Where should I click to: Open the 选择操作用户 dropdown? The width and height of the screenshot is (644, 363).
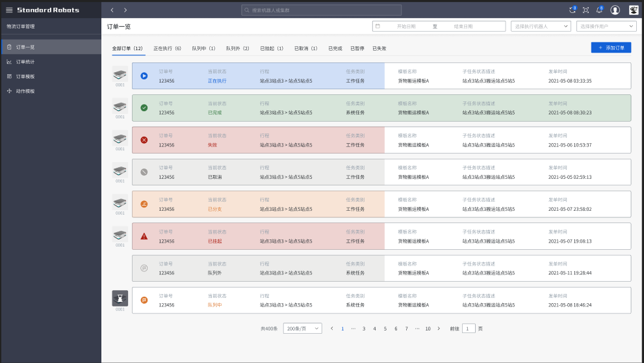click(606, 26)
